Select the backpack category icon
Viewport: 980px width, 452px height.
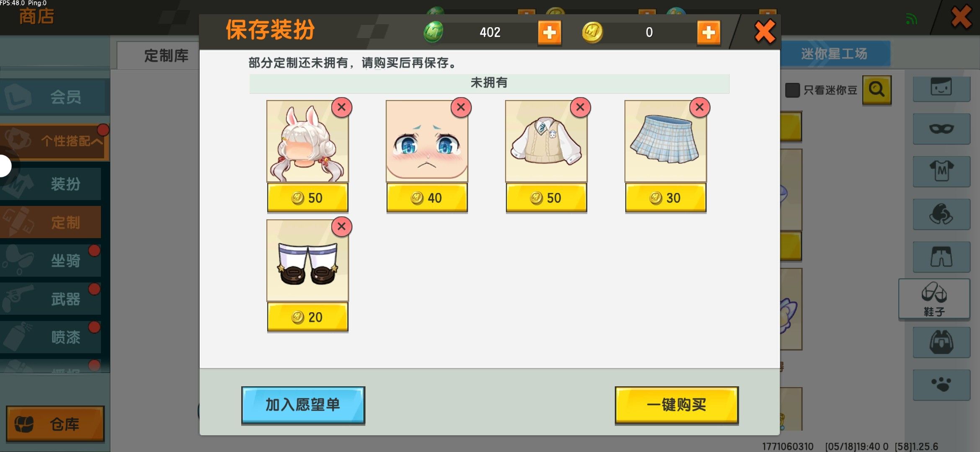click(941, 342)
